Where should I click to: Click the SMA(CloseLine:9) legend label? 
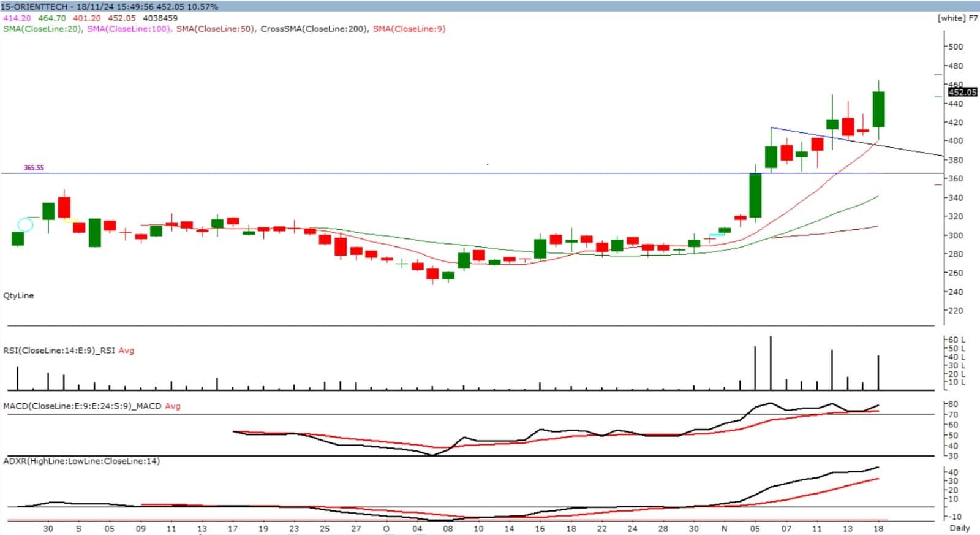pos(409,29)
